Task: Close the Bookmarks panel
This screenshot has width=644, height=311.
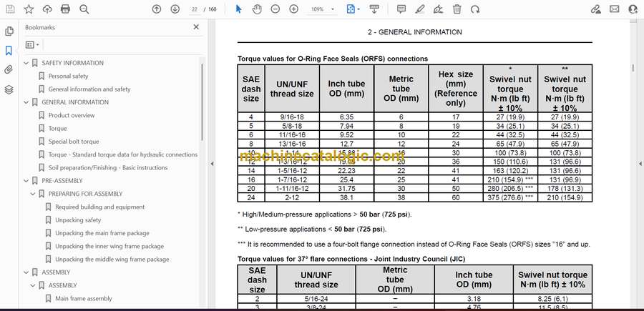Action: [196, 27]
